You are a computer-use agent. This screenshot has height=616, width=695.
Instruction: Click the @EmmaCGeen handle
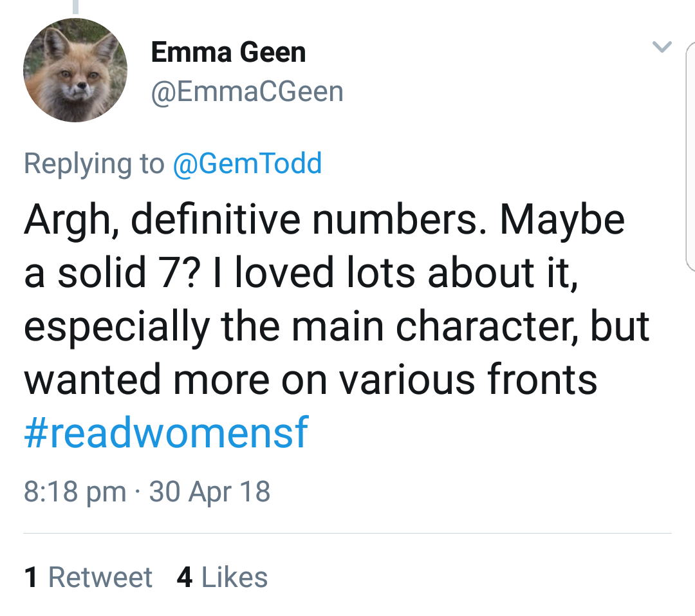pos(247,91)
